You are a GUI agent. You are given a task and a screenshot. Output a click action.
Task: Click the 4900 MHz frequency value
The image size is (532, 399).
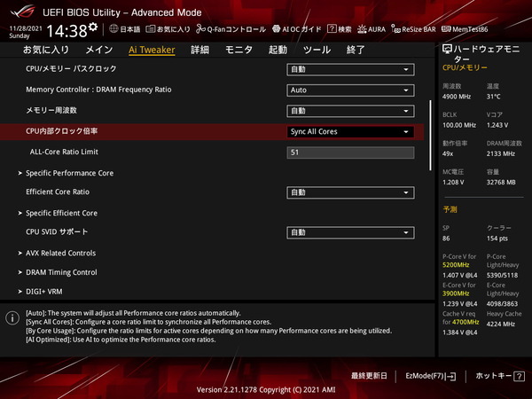tap(457, 97)
